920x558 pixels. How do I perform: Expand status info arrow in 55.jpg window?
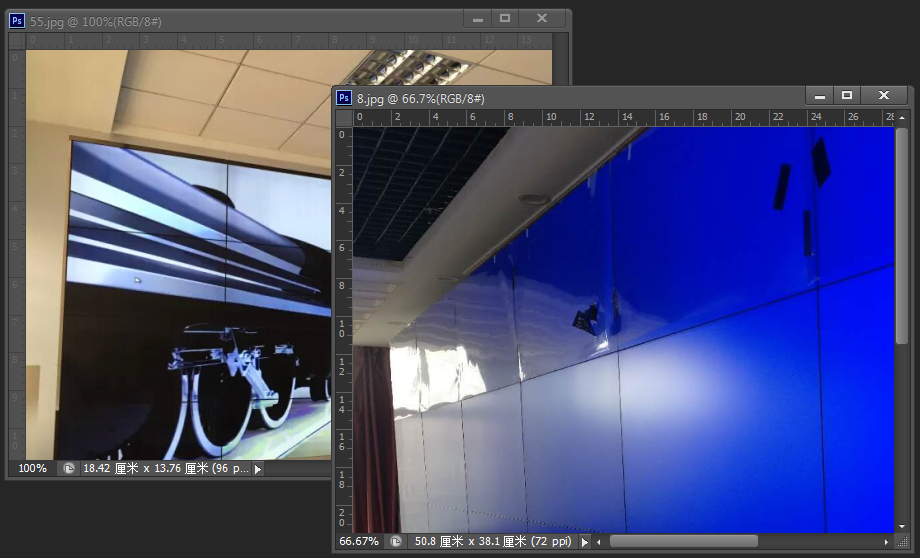coord(258,469)
